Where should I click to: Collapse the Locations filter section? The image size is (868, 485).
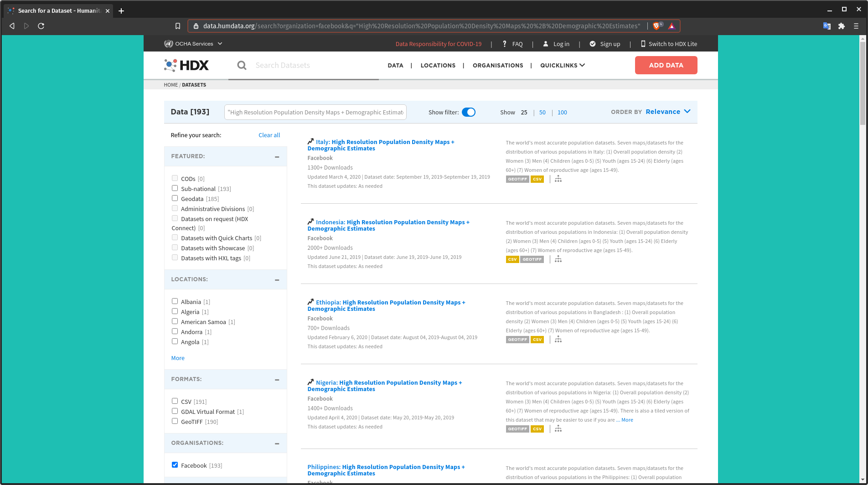click(277, 279)
